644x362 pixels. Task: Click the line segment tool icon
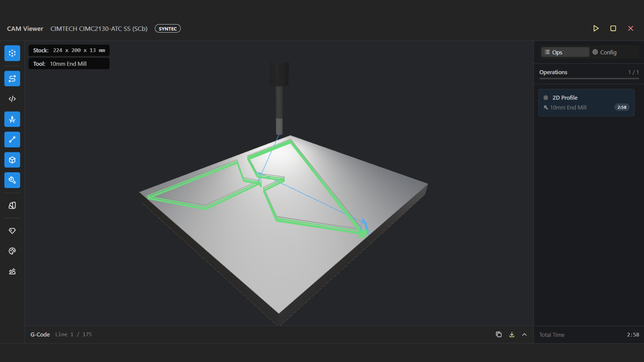(12, 140)
